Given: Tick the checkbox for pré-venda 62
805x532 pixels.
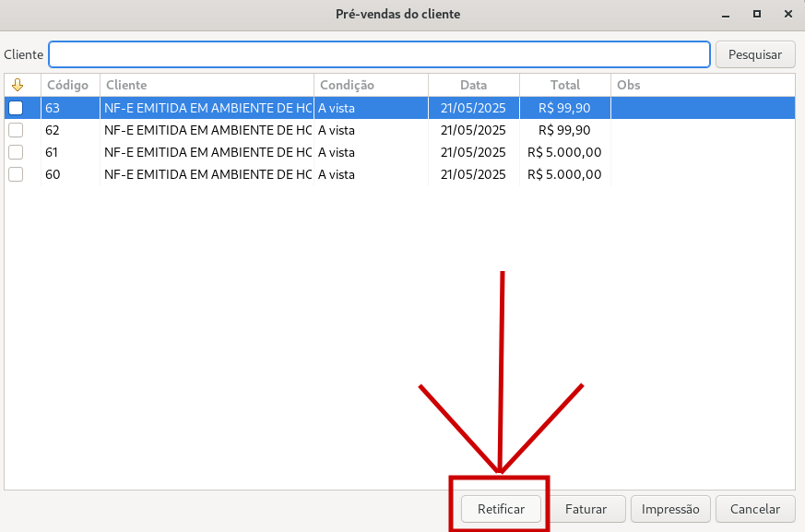Looking at the screenshot, I should coord(16,130).
